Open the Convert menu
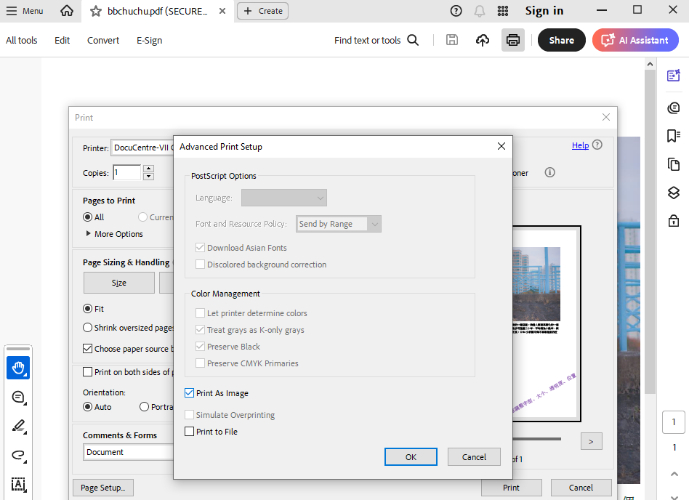Image resolution: width=689 pixels, height=500 pixels. [x=103, y=40]
